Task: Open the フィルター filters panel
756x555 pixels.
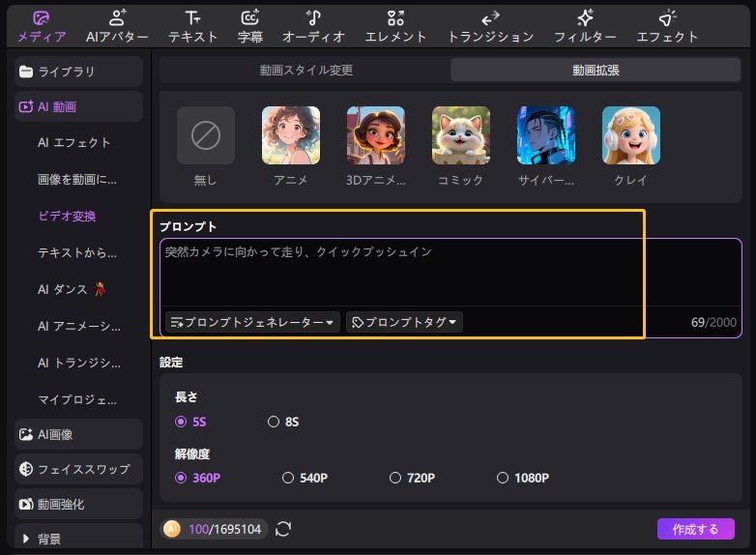Action: tap(585, 26)
